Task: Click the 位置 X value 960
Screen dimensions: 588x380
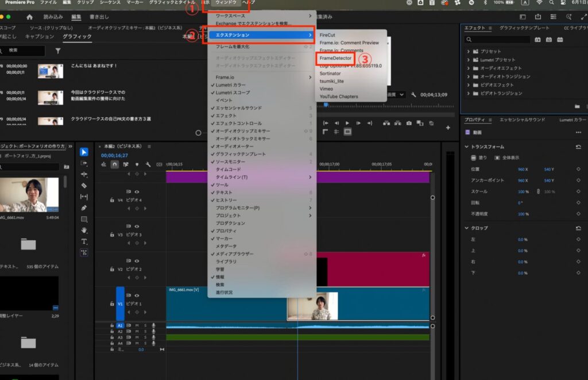Action: (523, 170)
